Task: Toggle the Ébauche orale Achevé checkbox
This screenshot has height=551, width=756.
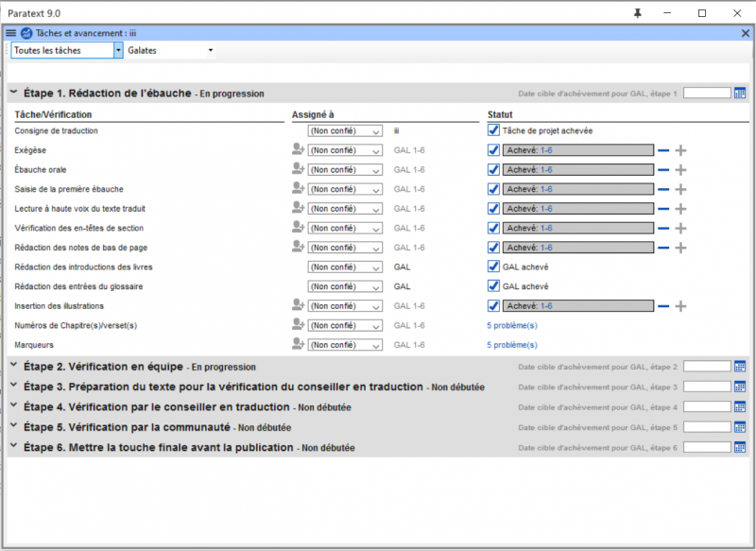Action: (x=493, y=170)
